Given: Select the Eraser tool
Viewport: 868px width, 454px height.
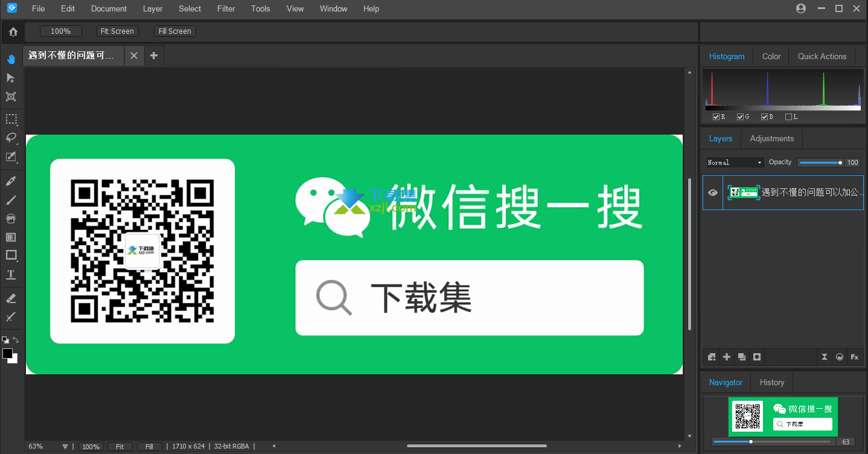Looking at the screenshot, I should coord(11,298).
